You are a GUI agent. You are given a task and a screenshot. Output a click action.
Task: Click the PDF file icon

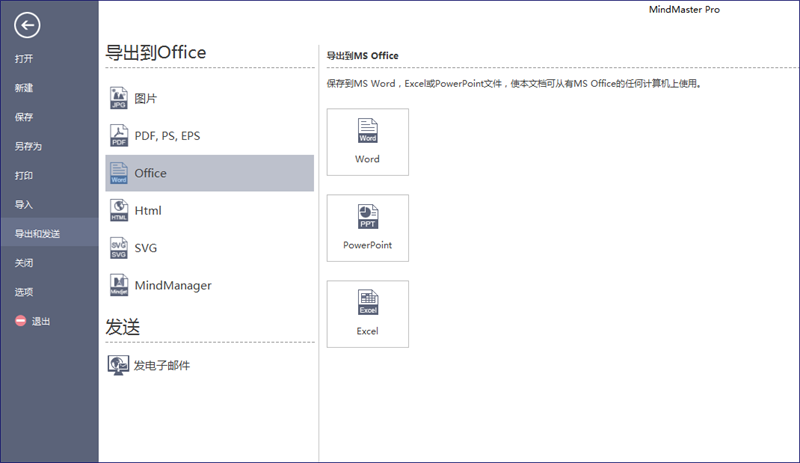click(x=119, y=136)
